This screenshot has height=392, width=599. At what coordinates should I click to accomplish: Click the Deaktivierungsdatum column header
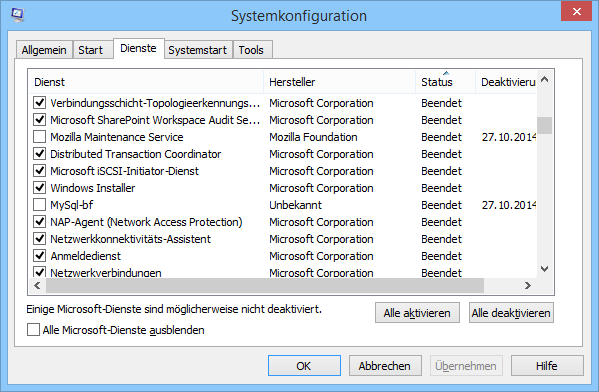tap(506, 82)
